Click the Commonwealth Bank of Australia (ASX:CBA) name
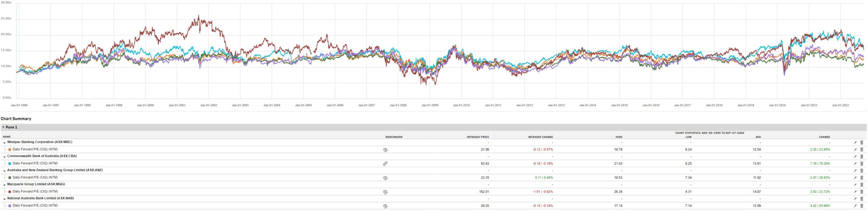The image size is (868, 212). click(42, 156)
